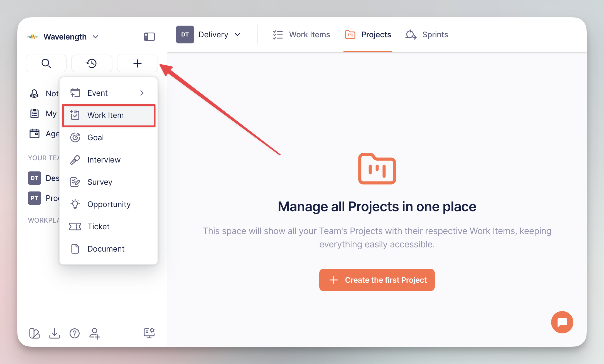This screenshot has height=364, width=604.
Task: Click the theme customization icon at bottom left
Action: pos(35,333)
